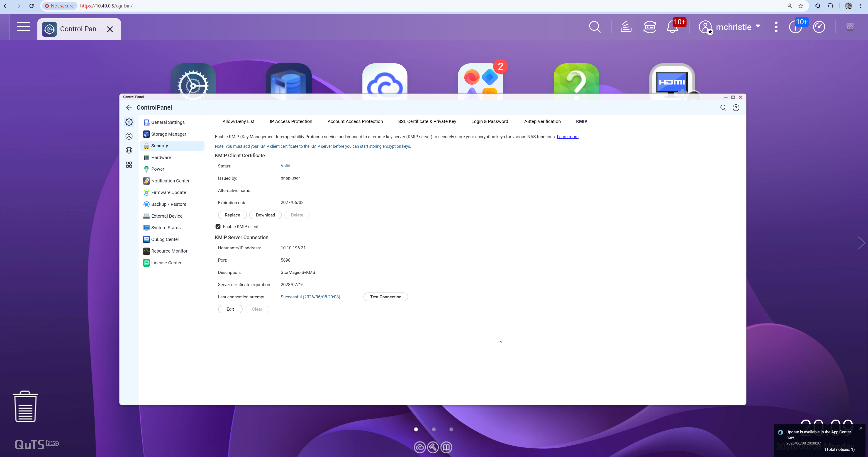This screenshot has width=868, height=457.
Task: Click the myQNAPcloud icon in the top bar
Action: tap(850, 27)
